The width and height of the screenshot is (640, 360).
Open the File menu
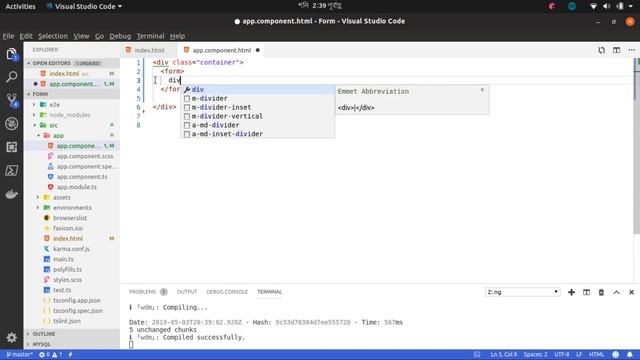pos(8,36)
